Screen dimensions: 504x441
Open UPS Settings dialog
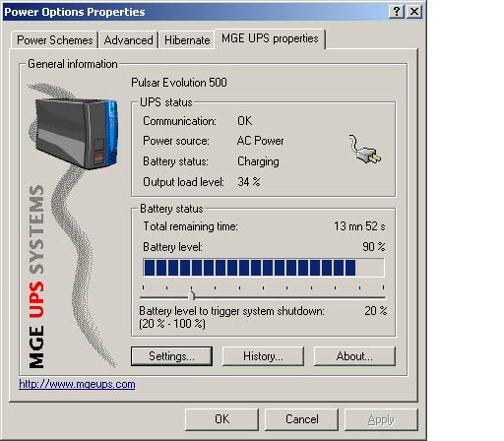tap(171, 356)
